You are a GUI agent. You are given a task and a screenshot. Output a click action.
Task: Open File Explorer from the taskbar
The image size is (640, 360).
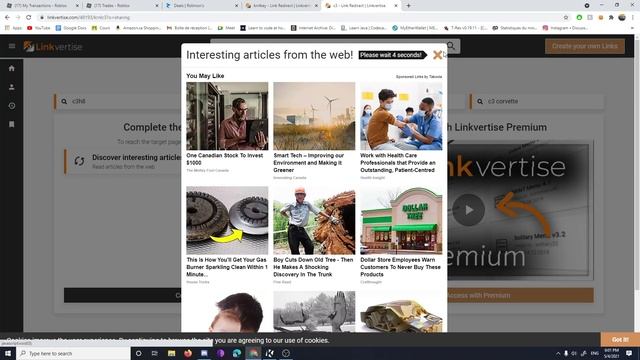click(x=171, y=353)
